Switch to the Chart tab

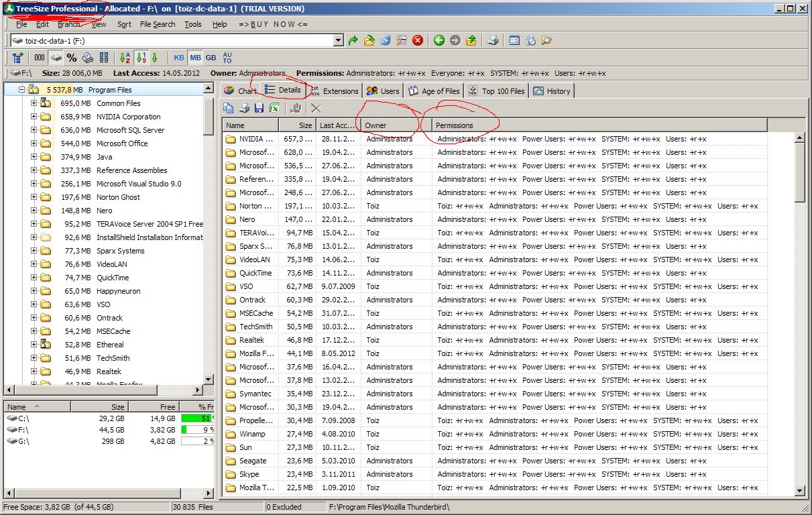click(x=240, y=91)
